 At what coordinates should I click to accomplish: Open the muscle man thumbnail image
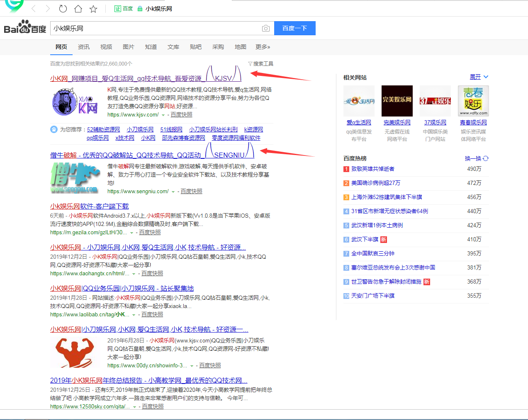pos(75,352)
